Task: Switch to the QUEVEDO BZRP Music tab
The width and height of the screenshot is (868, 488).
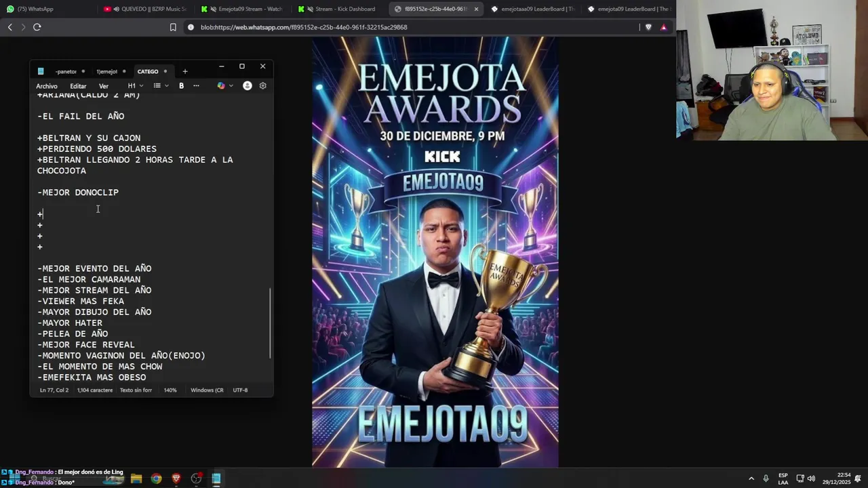Action: [x=145, y=9]
